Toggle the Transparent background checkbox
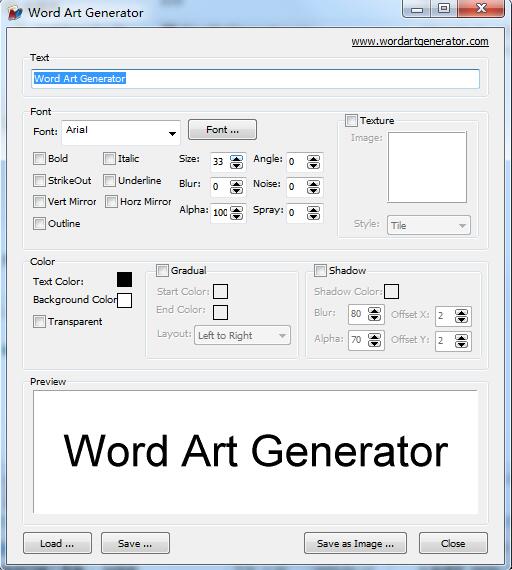512x570 pixels. click(39, 322)
